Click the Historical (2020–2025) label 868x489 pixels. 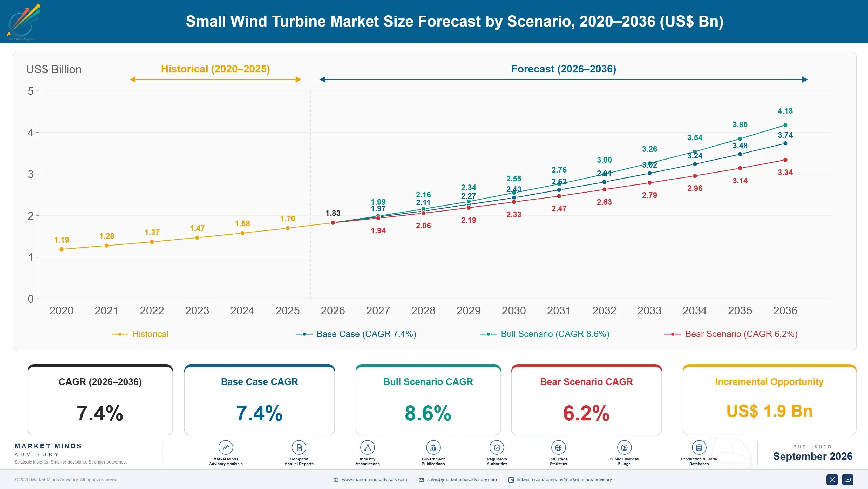(x=215, y=69)
